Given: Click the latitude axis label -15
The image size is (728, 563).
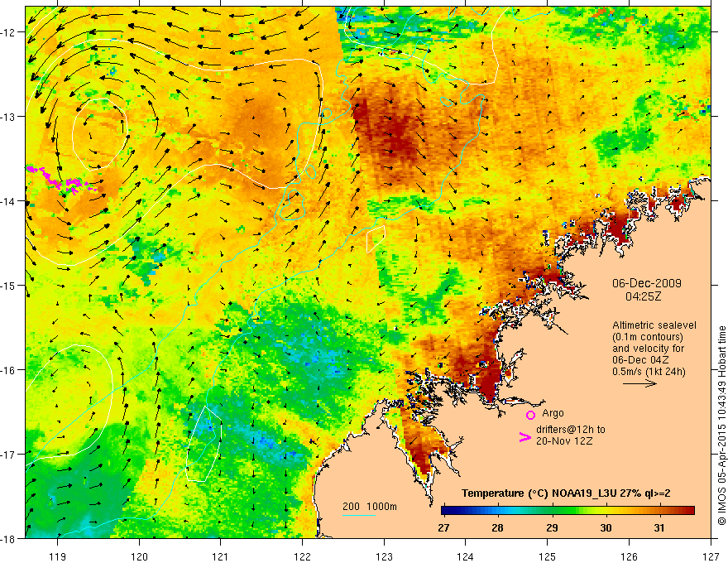Looking at the screenshot, I should [x=8, y=286].
